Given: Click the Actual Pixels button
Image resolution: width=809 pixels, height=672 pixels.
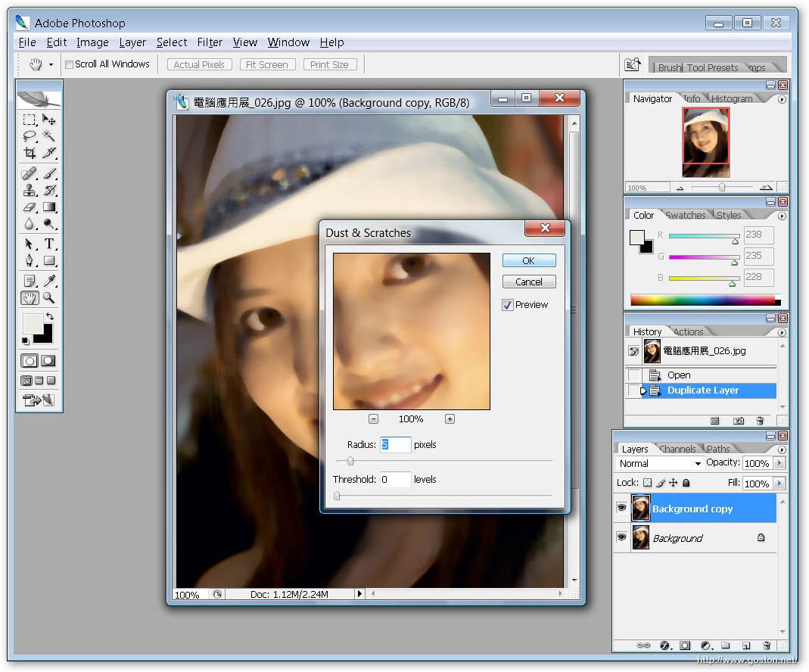Looking at the screenshot, I should coord(199,64).
